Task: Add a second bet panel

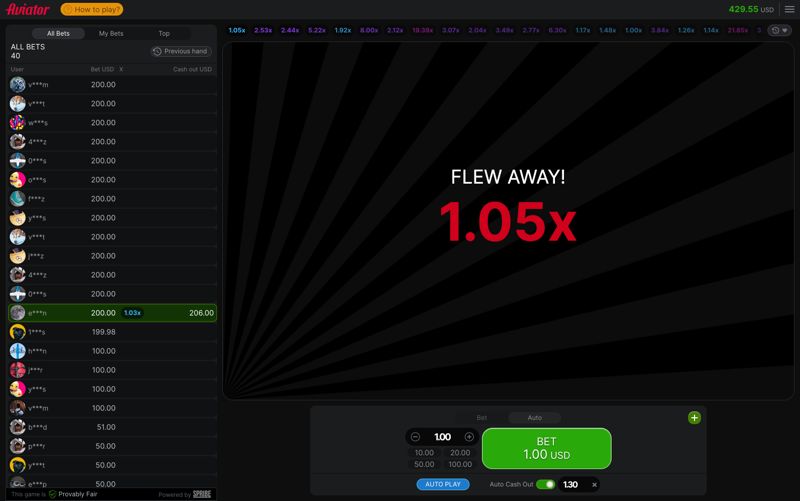Action: [694, 418]
